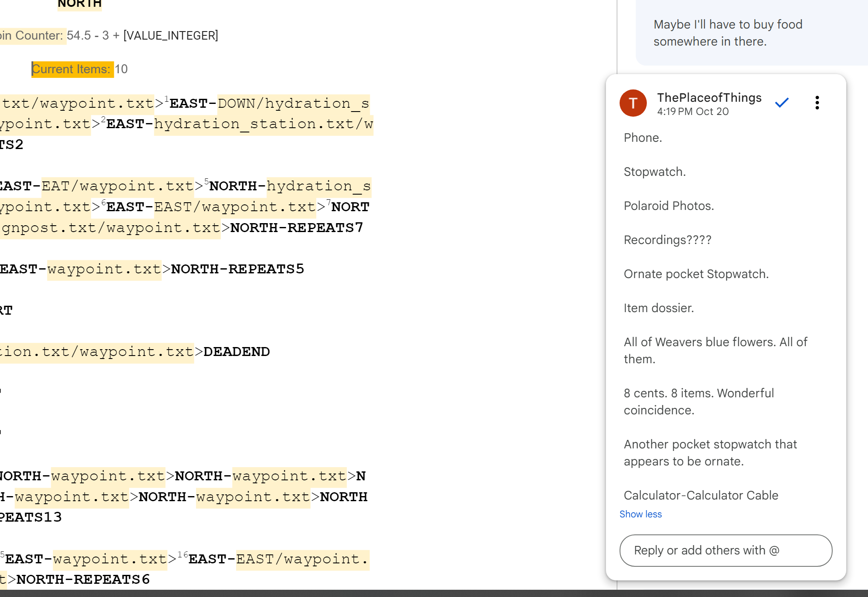Click the ThePlaceofThings commenter name

click(x=709, y=98)
